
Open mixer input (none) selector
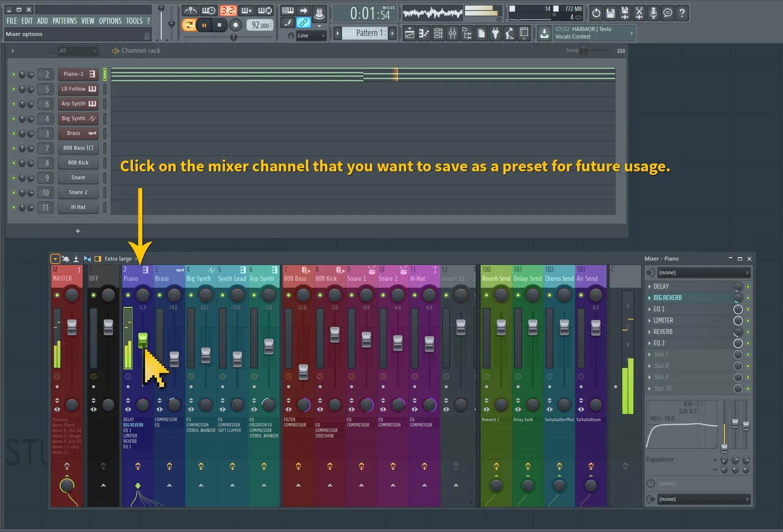[703, 272]
